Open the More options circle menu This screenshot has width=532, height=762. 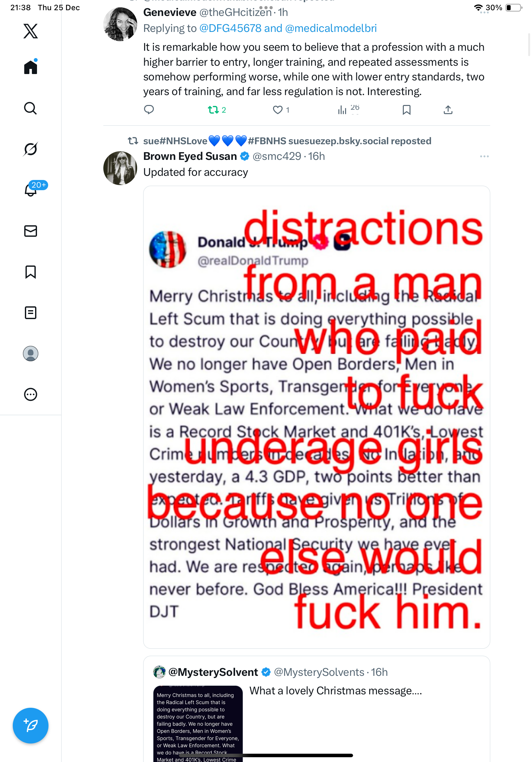click(x=31, y=394)
